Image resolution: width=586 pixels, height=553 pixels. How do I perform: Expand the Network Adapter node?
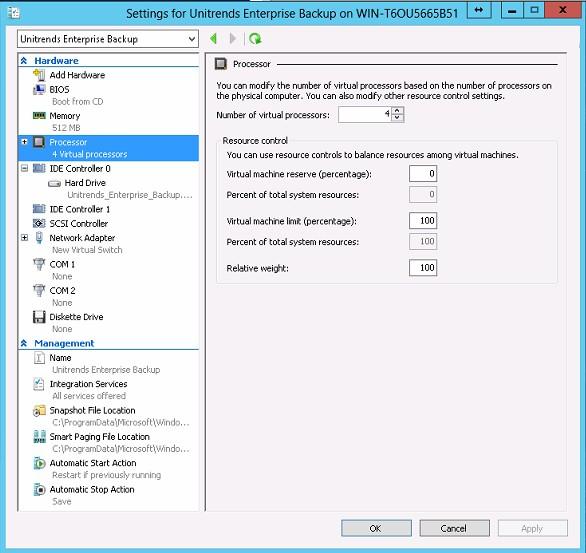coord(24,238)
